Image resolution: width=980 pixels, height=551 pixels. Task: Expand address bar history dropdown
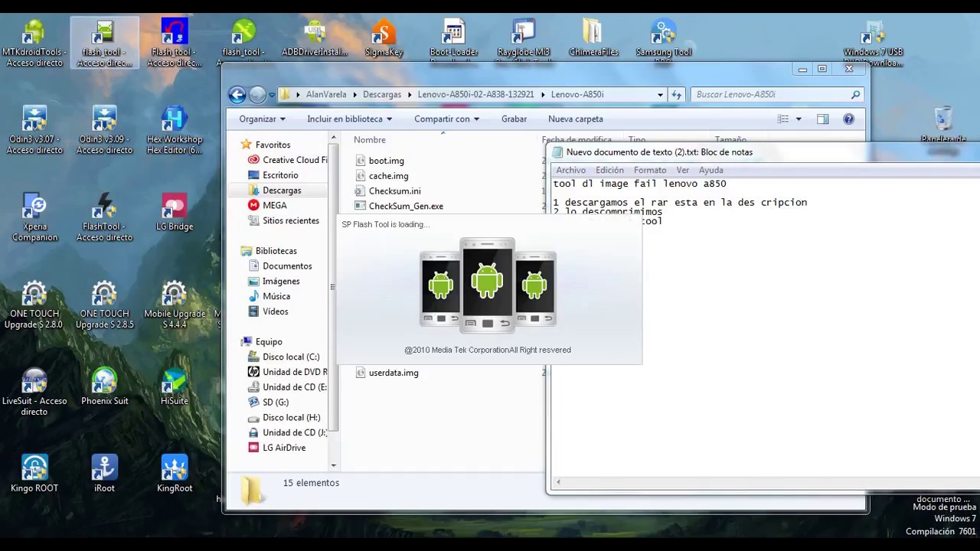(660, 94)
